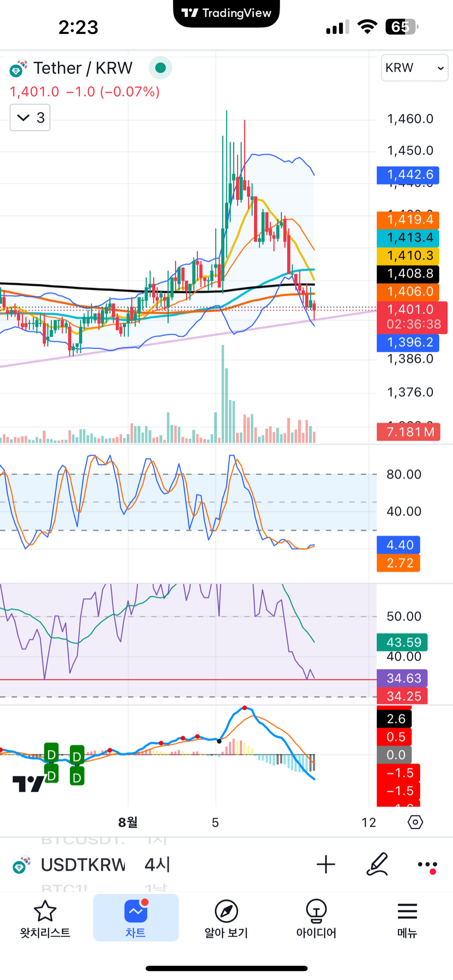This screenshot has height=980, width=453.
Task: Tap the plus icon to add indicator
Action: point(326,864)
